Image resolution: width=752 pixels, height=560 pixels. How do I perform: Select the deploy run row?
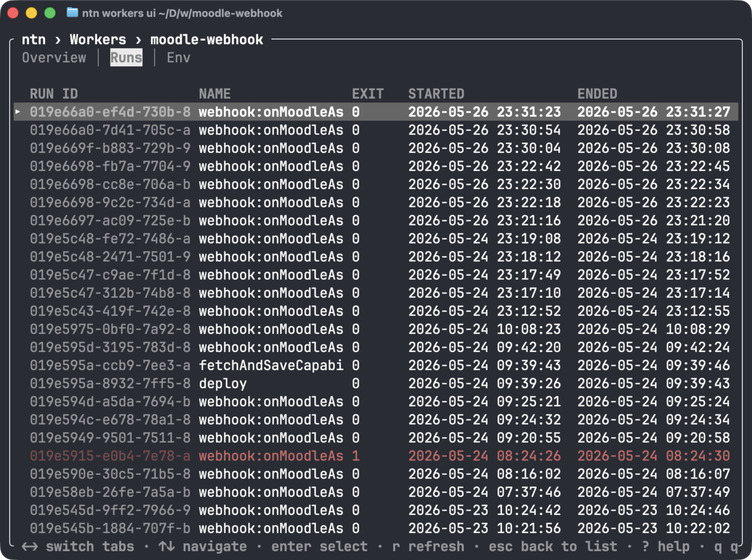tap(376, 383)
